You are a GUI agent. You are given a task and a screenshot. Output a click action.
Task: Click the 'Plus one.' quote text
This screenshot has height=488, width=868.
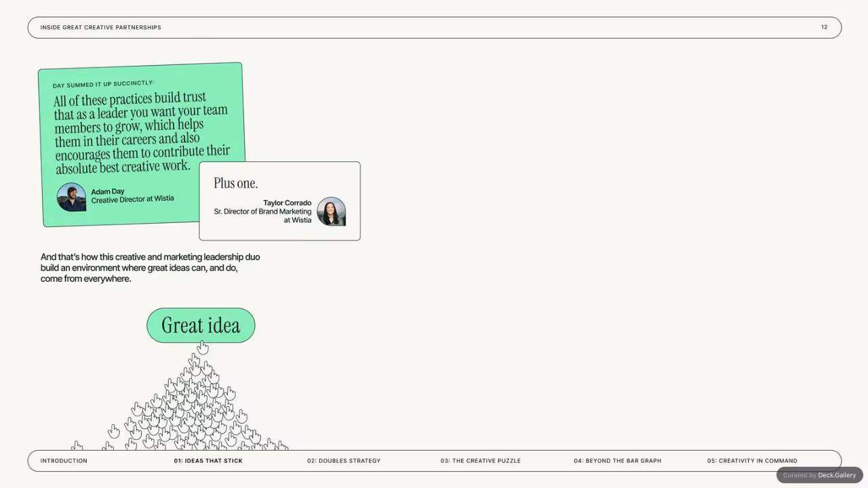point(236,183)
